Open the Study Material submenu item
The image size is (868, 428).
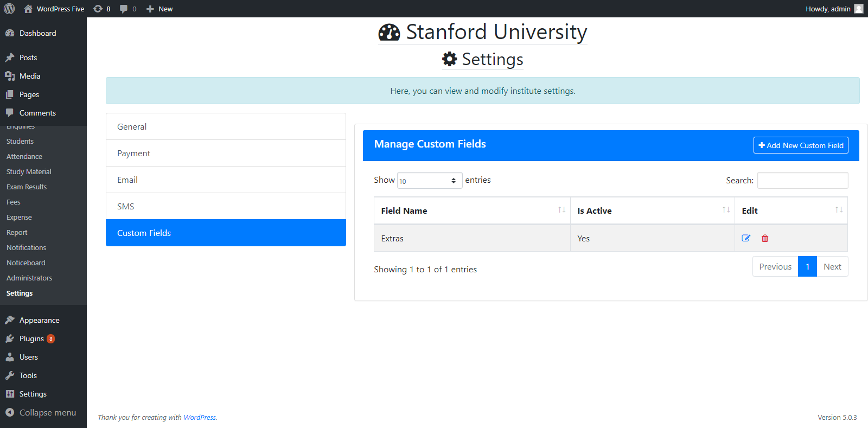[x=29, y=171]
